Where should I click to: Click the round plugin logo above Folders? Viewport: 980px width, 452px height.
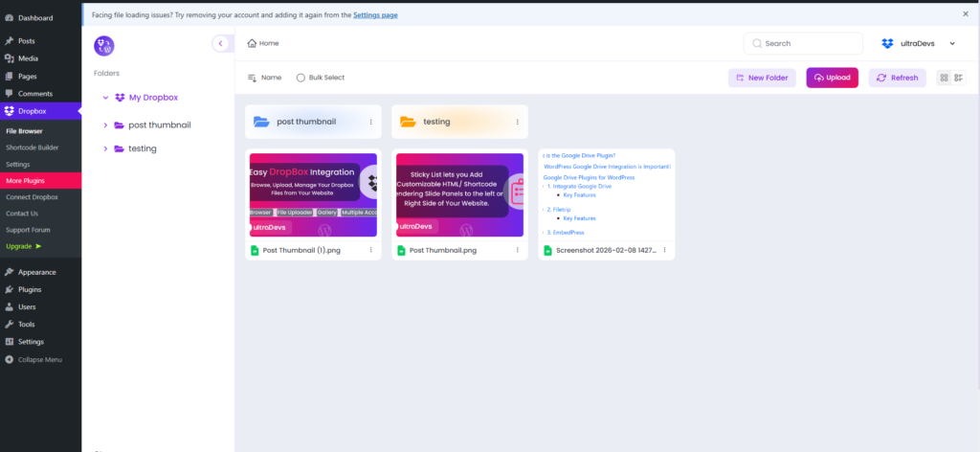pyautogui.click(x=103, y=46)
